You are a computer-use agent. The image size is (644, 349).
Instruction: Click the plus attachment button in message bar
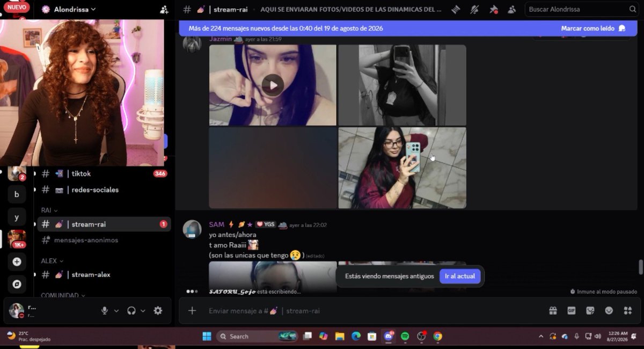[192, 310]
